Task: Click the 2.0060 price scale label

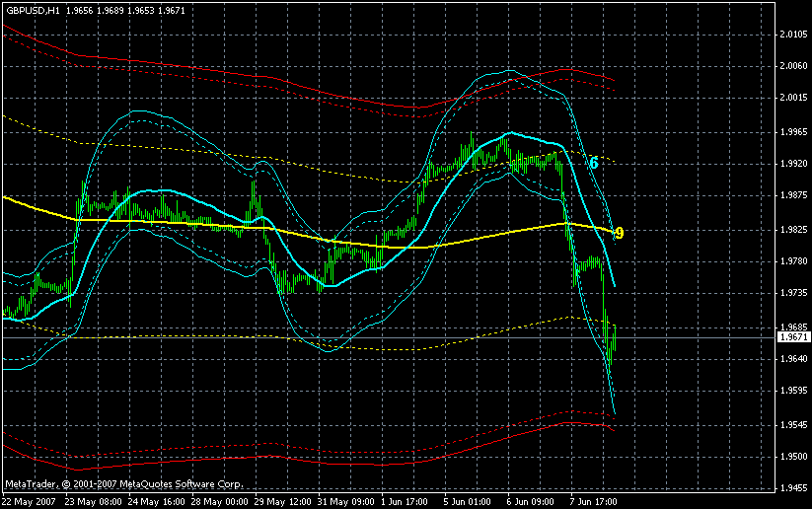Action: [x=794, y=66]
